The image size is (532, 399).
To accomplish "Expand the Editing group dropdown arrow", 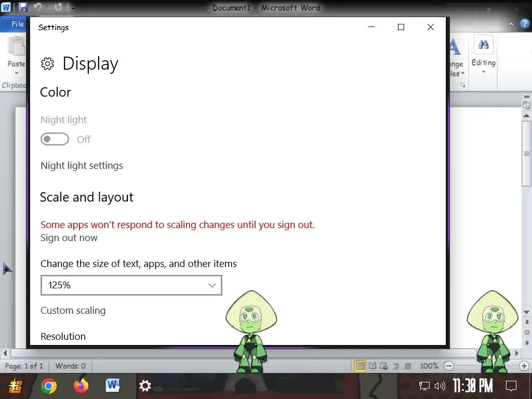I will [484, 72].
